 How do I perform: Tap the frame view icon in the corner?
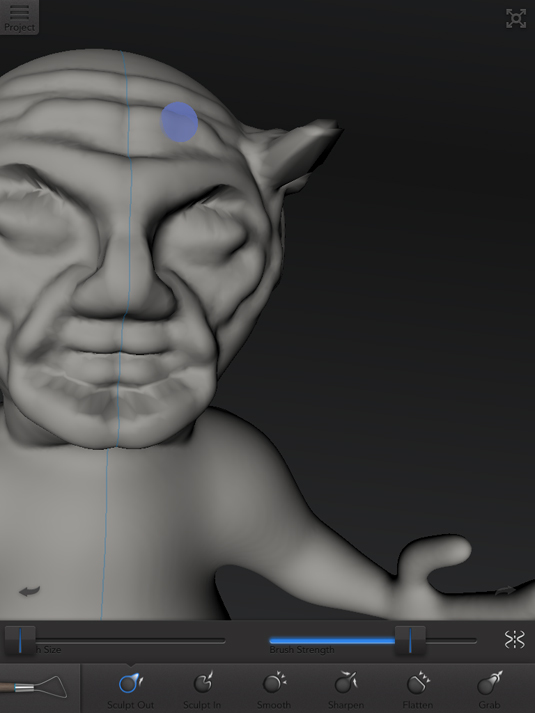tap(516, 19)
